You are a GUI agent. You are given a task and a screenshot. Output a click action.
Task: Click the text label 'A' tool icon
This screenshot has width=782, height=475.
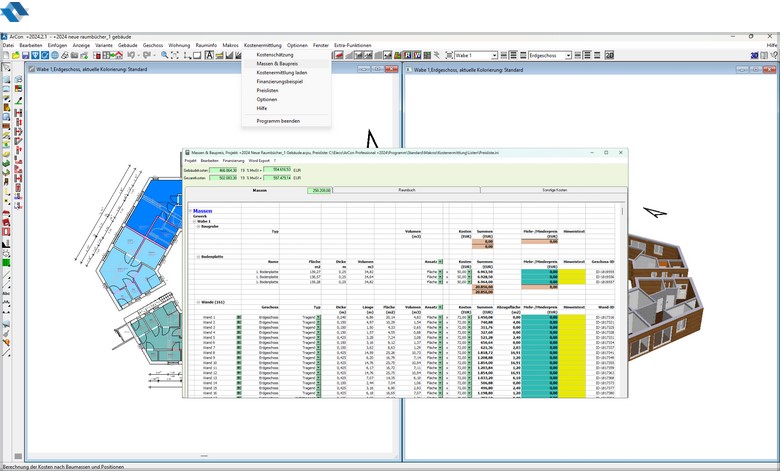(x=209, y=55)
